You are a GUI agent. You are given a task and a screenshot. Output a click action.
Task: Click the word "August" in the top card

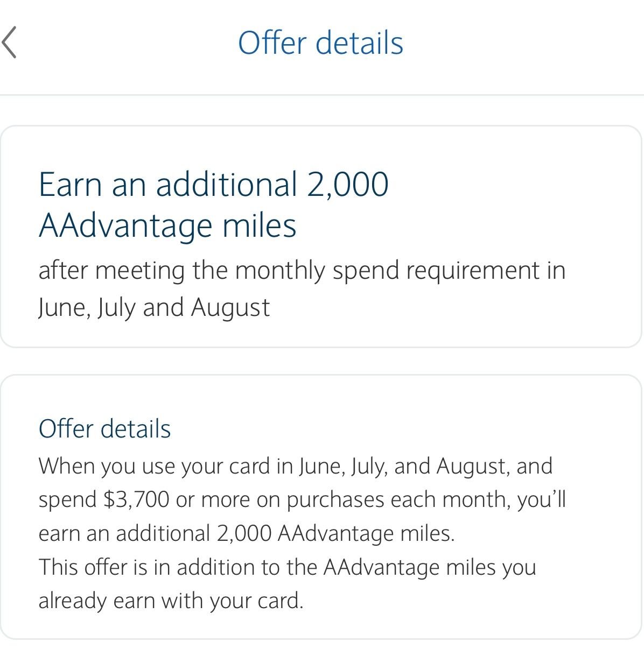tap(230, 307)
